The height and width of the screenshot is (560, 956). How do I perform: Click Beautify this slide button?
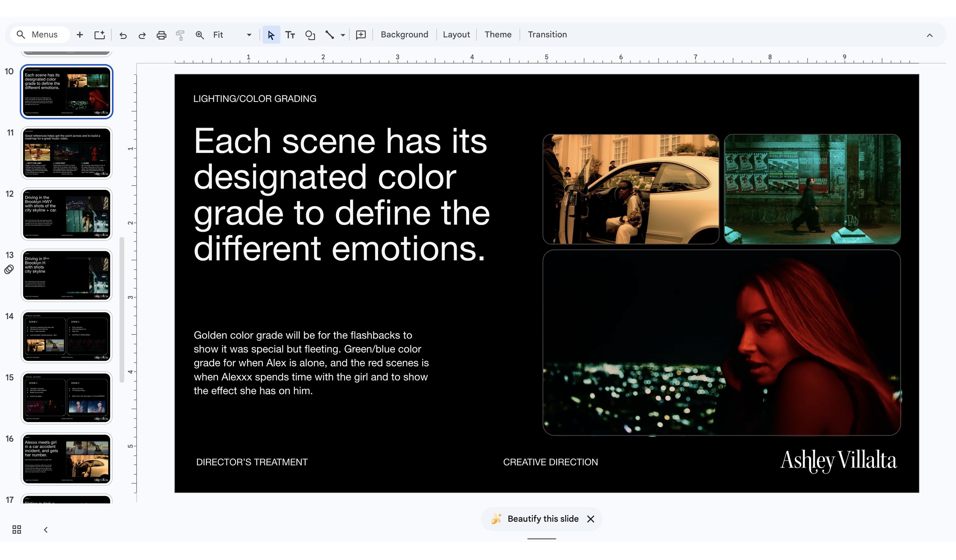coord(542,519)
